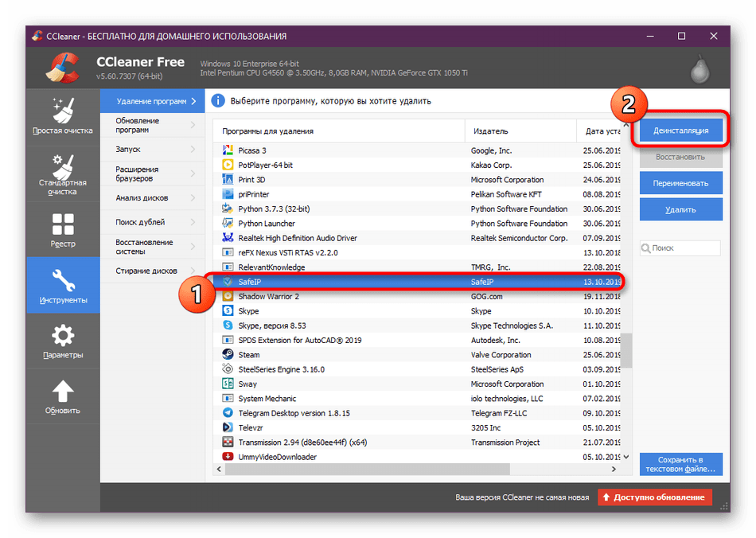This screenshot has width=756, height=538.
Task: Click the Transmission 2.94 icon
Action: point(228,442)
